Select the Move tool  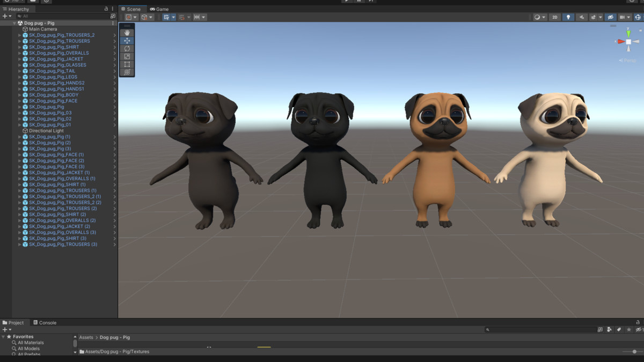point(127,41)
